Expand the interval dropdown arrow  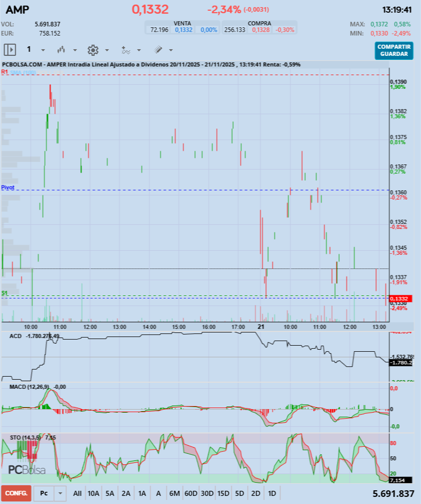click(43, 50)
